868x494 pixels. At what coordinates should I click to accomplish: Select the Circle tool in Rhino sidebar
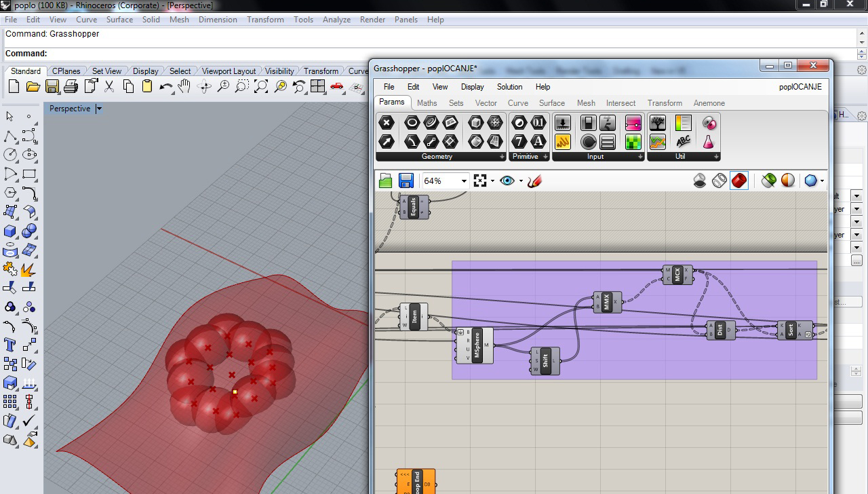pos(11,155)
